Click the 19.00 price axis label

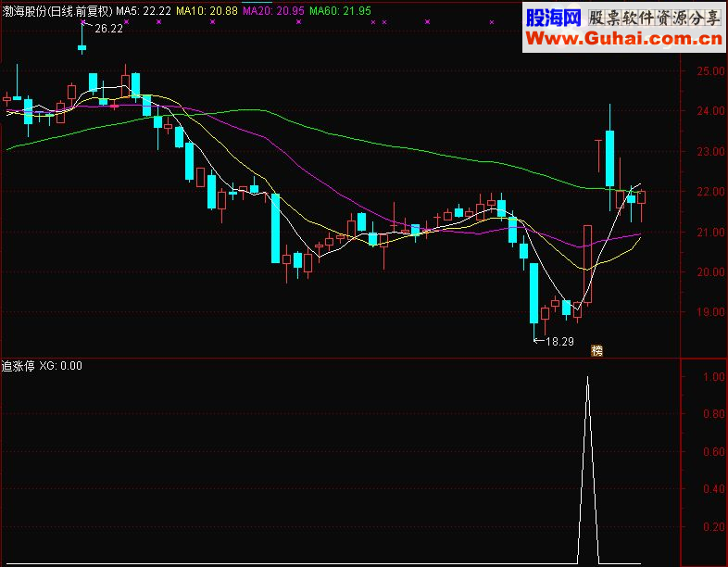[710, 312]
